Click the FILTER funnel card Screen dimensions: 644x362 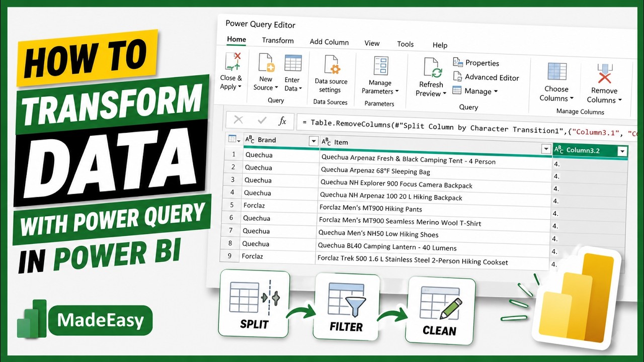click(x=346, y=307)
